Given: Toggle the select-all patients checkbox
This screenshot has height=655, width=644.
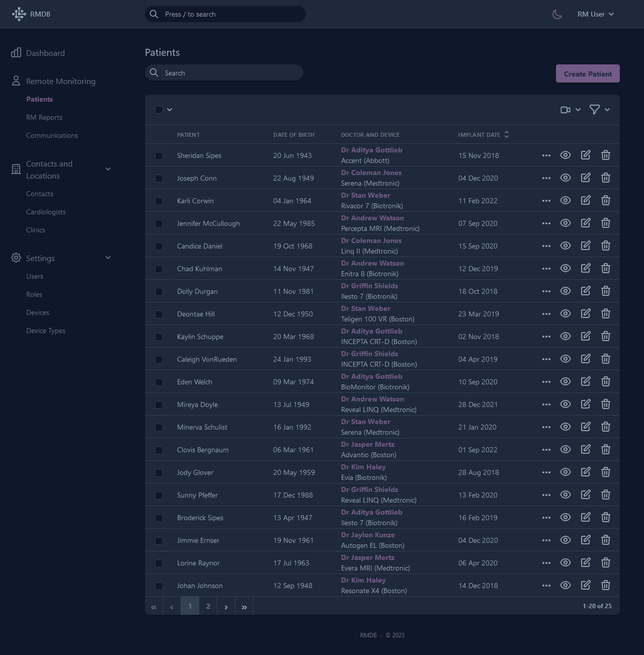Looking at the screenshot, I should point(159,110).
